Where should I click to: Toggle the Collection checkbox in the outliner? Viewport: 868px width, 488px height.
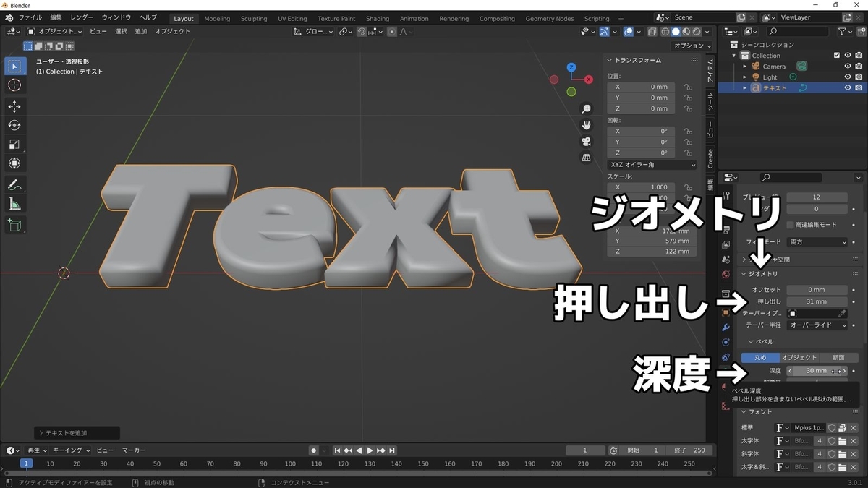point(837,56)
